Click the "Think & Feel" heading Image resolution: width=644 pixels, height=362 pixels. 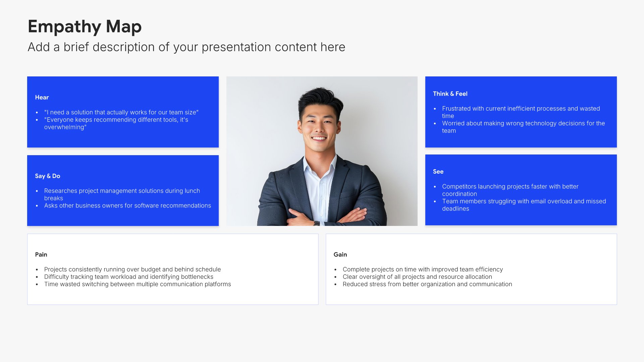(450, 94)
